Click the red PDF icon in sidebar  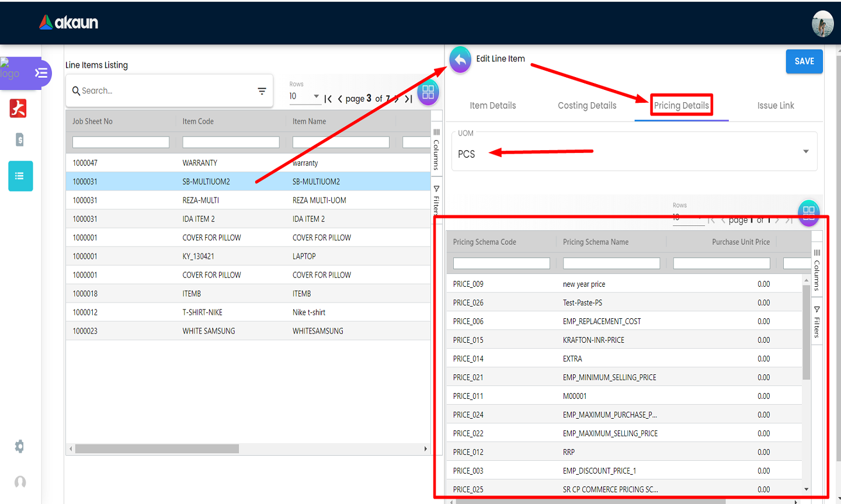18,108
